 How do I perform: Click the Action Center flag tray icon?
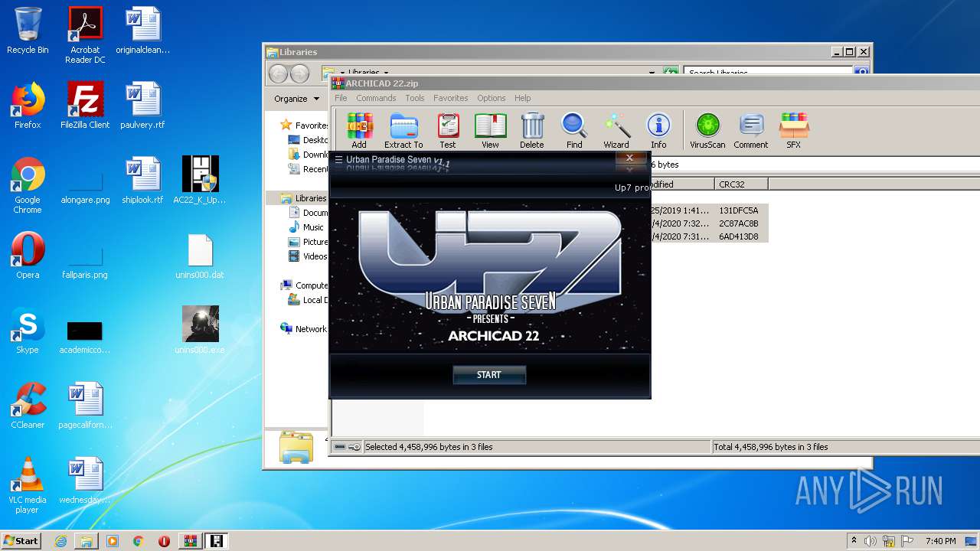906,541
